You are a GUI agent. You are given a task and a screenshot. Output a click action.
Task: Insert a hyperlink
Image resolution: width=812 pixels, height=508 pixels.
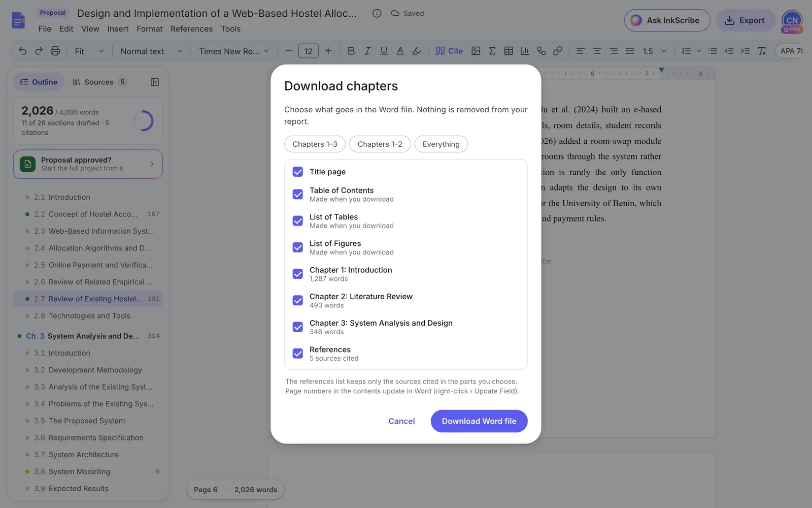pyautogui.click(x=558, y=51)
